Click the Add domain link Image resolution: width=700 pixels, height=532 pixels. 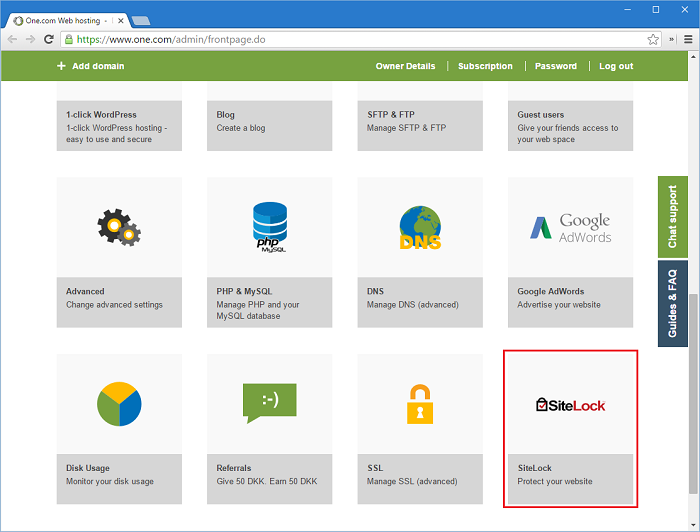point(98,66)
